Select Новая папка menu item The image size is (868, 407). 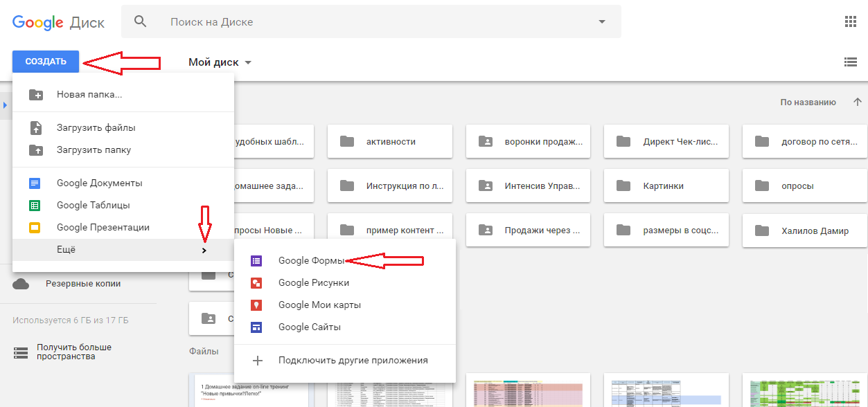tap(89, 95)
